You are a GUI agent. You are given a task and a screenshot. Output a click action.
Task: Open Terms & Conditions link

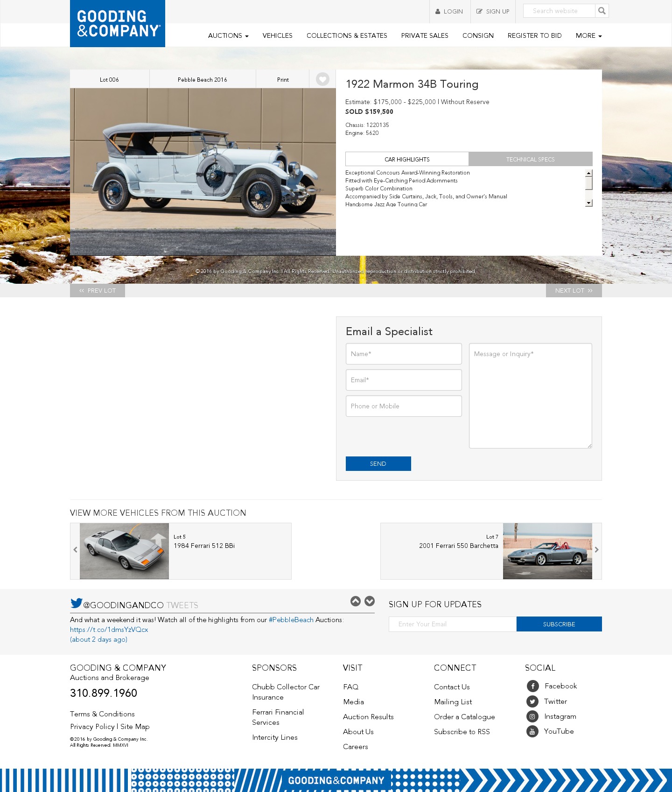click(x=102, y=714)
